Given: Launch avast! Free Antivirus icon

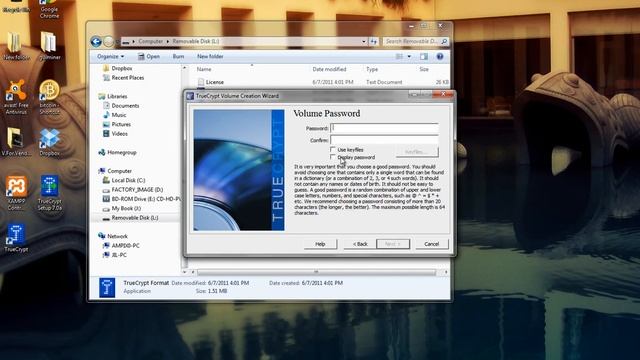Looking at the screenshot, I should point(16,97).
